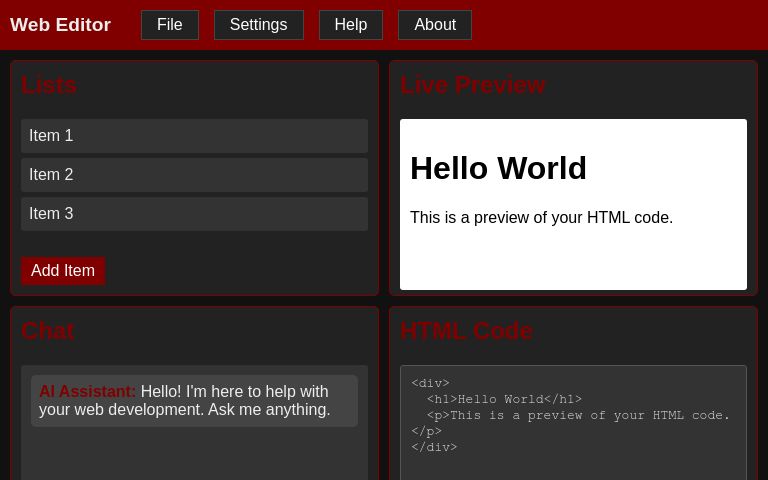Click the Hello World heading in preview

pos(498,168)
